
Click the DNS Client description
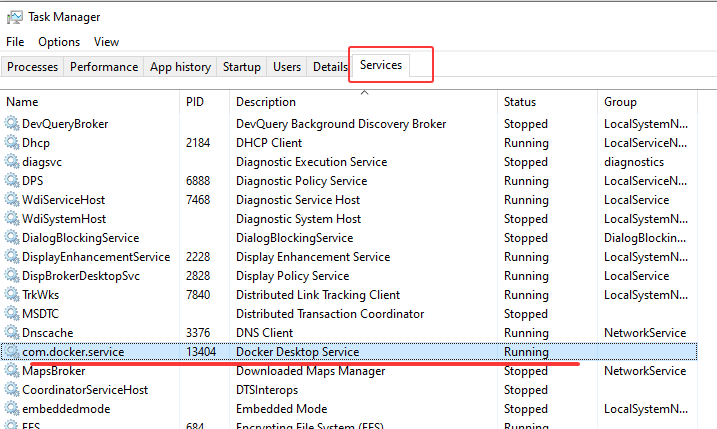point(264,332)
